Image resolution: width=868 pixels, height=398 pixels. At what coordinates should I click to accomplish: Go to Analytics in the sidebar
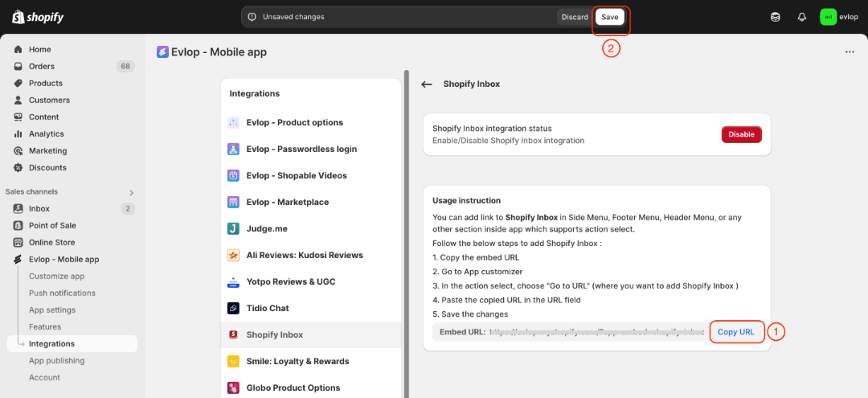pyautogui.click(x=46, y=134)
